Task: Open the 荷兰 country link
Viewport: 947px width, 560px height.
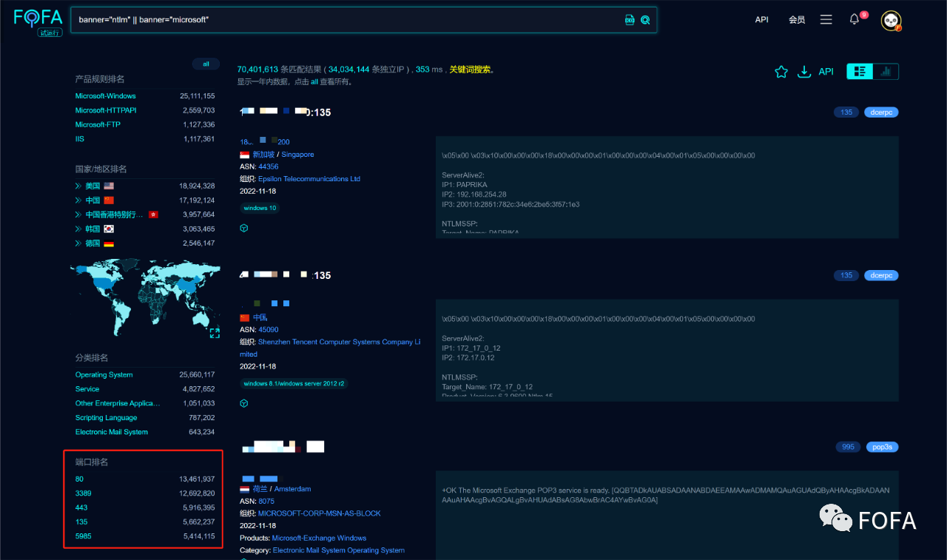Action: click(260, 489)
